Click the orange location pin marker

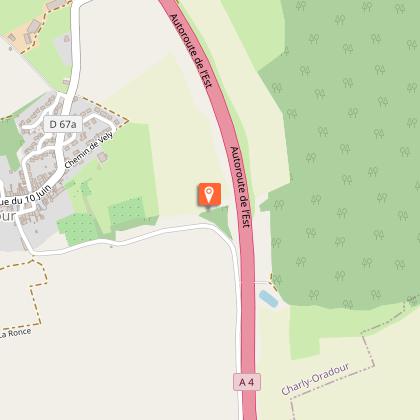(210, 195)
